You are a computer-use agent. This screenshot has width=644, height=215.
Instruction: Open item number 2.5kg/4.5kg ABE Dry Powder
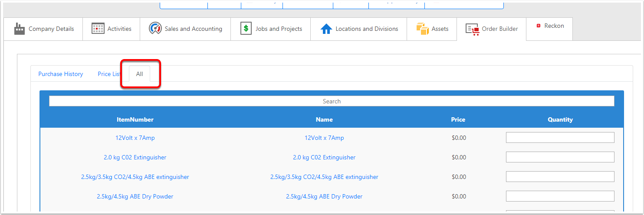tap(135, 196)
